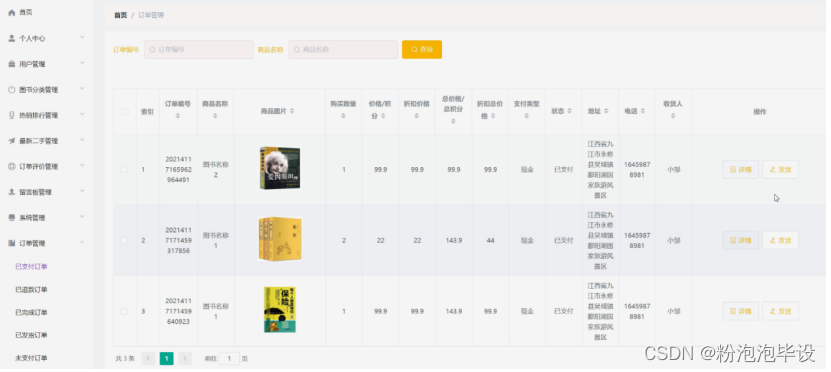This screenshot has width=831, height=372.
Task: Sort by 购买数量 column arrow
Action: click(x=343, y=116)
